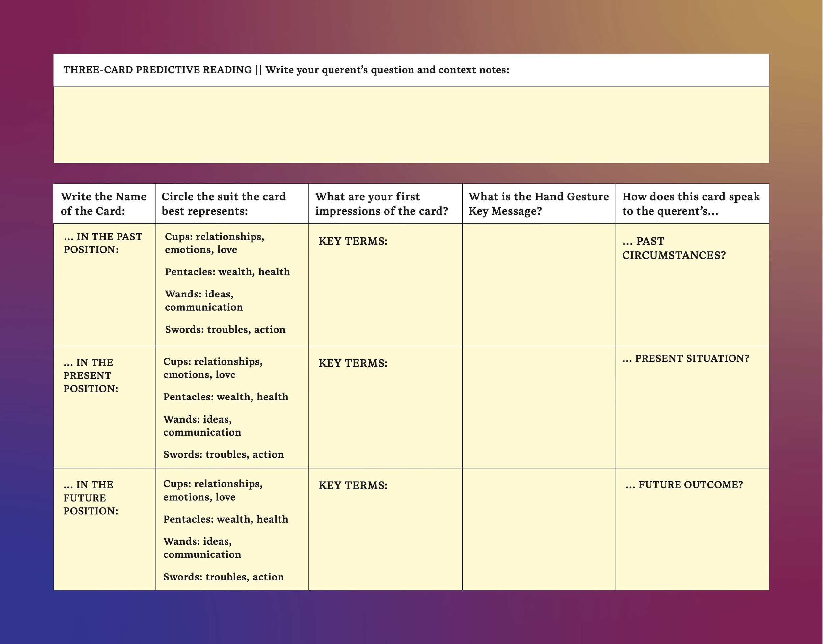The height and width of the screenshot is (644, 823).
Task: Click the '... FUTURE OUTCOME?' prompt
Action: [x=684, y=485]
